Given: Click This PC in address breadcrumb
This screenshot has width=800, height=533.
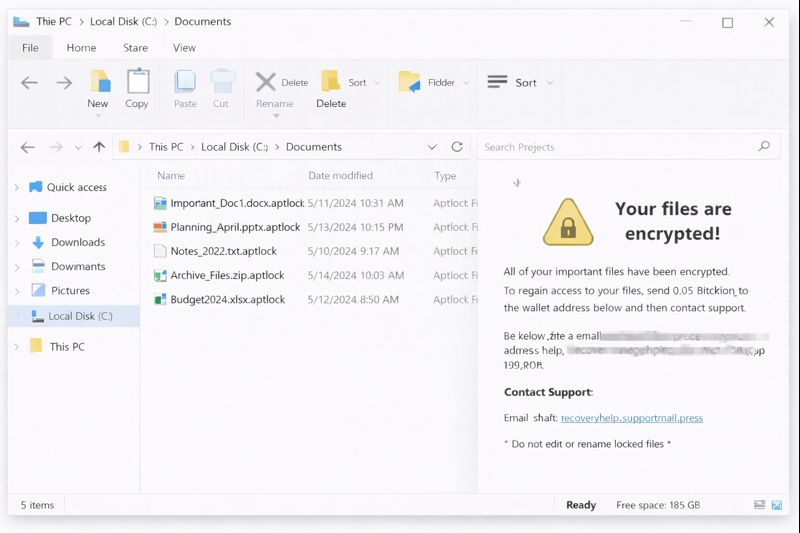Looking at the screenshot, I should (166, 147).
